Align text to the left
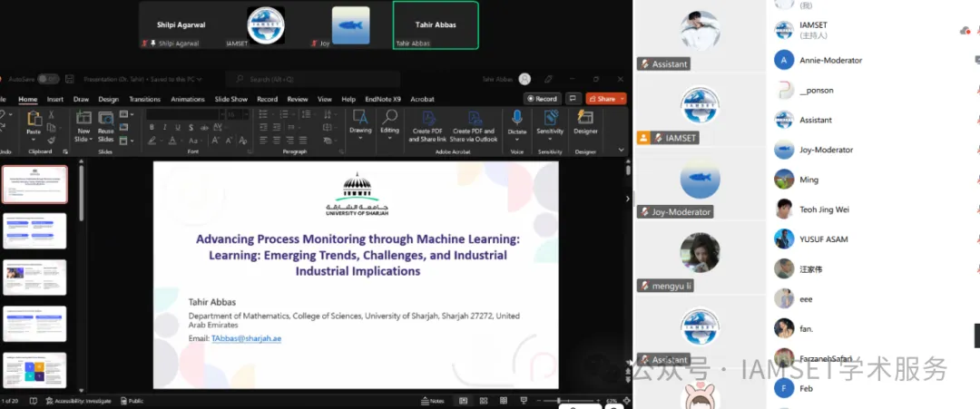The width and height of the screenshot is (980, 409). [x=264, y=141]
